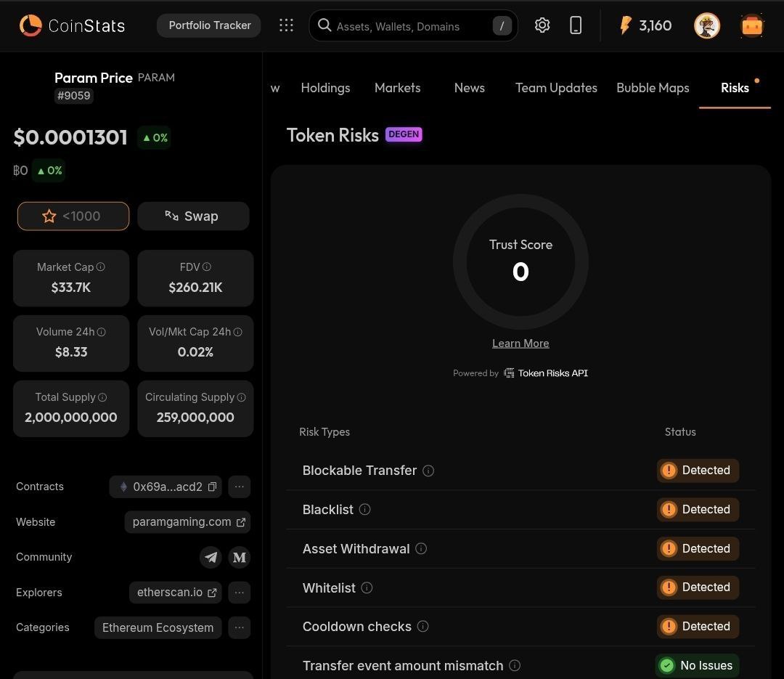Image resolution: width=784 pixels, height=679 pixels.
Task: Add PARAM to favorites with star button
Action: coord(73,216)
